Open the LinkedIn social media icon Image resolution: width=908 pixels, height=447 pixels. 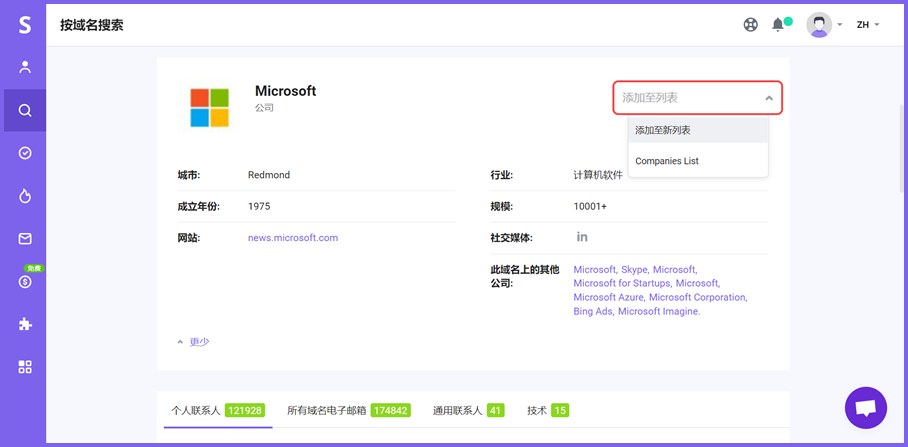pos(582,237)
